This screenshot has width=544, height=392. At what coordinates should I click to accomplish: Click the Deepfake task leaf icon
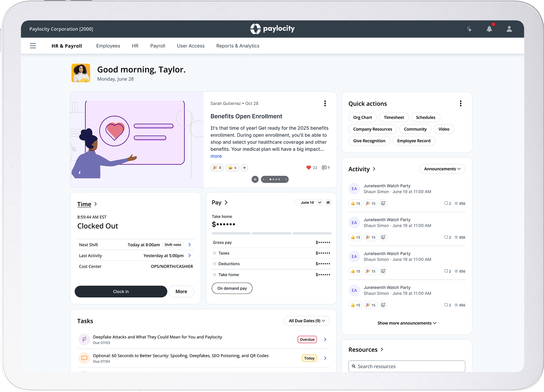click(84, 339)
